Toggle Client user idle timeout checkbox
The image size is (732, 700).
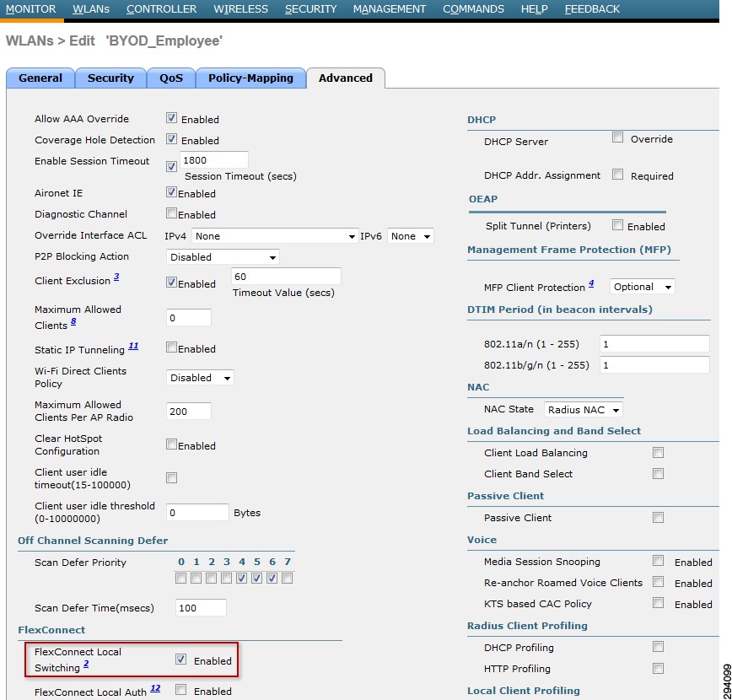coord(171,477)
